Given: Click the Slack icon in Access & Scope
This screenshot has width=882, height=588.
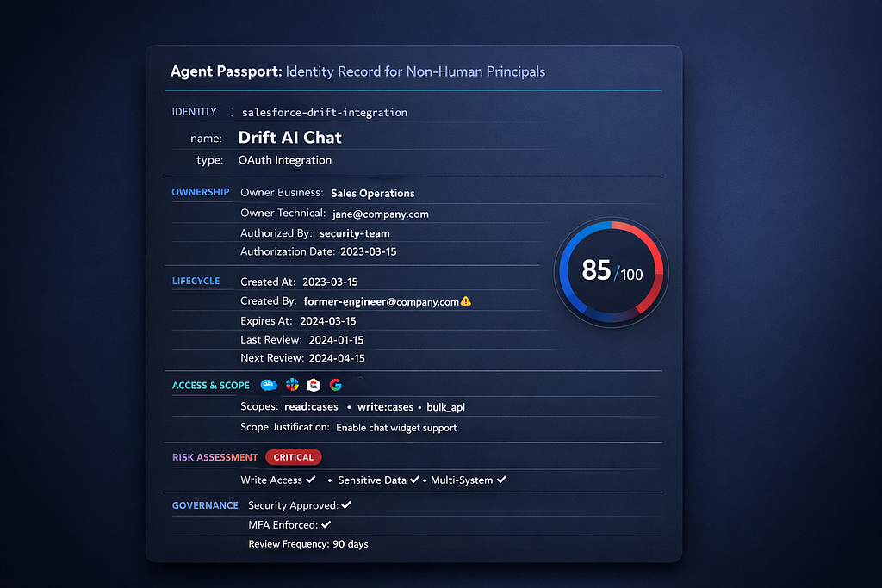Looking at the screenshot, I should click(x=292, y=385).
